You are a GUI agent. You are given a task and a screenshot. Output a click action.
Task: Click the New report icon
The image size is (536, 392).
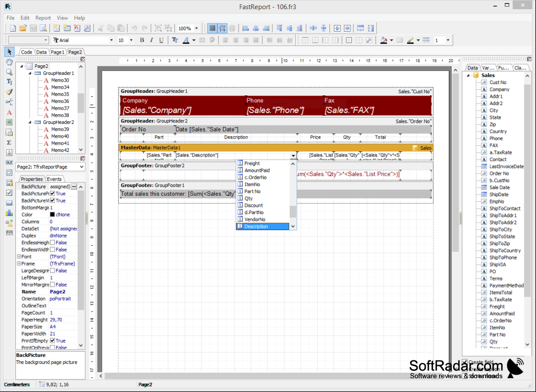click(x=13, y=29)
